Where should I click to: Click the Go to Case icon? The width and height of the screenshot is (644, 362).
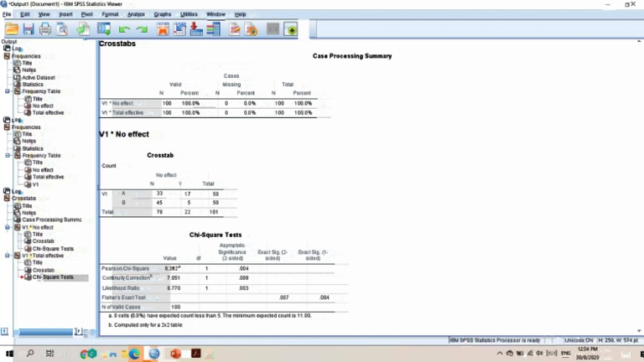click(x=179, y=29)
